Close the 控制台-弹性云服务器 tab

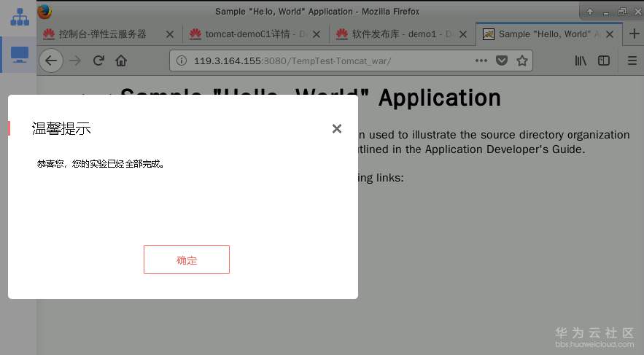click(x=170, y=34)
